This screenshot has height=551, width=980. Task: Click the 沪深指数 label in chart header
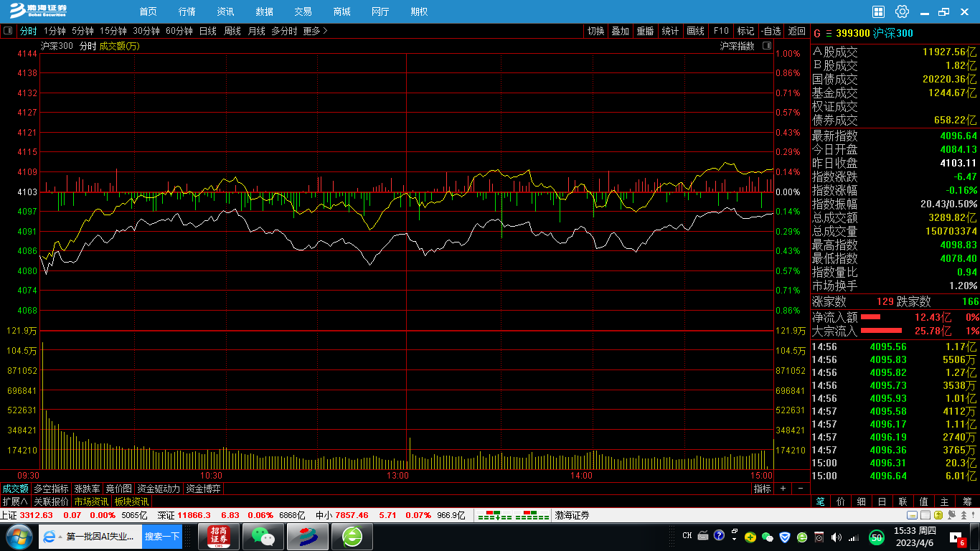click(x=738, y=46)
